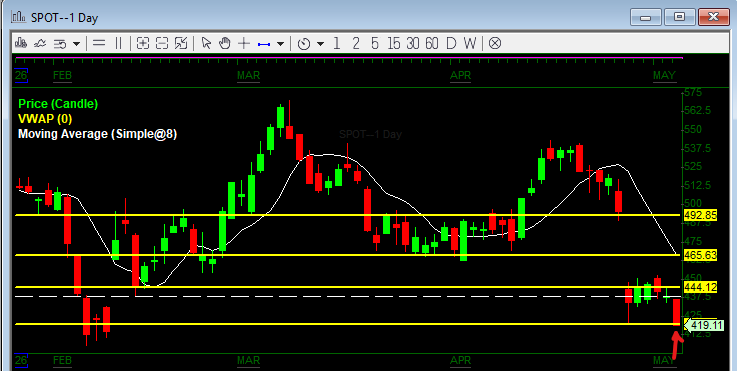737x371 pixels.
Task: Click the APR label on top axis
Action: click(460, 76)
